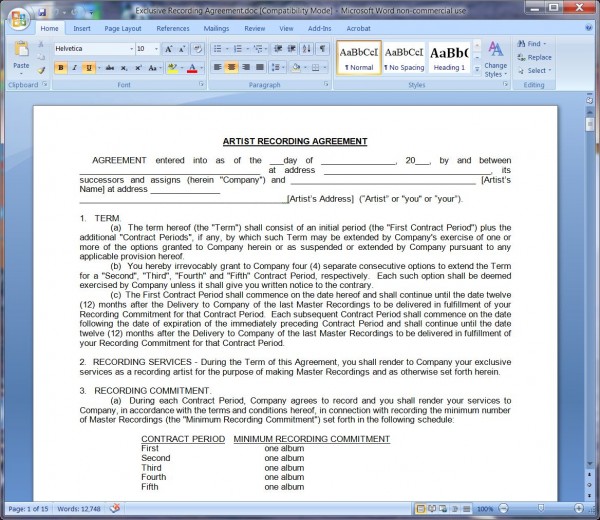Open the Mailings tab
The width and height of the screenshot is (600, 520).
216,29
